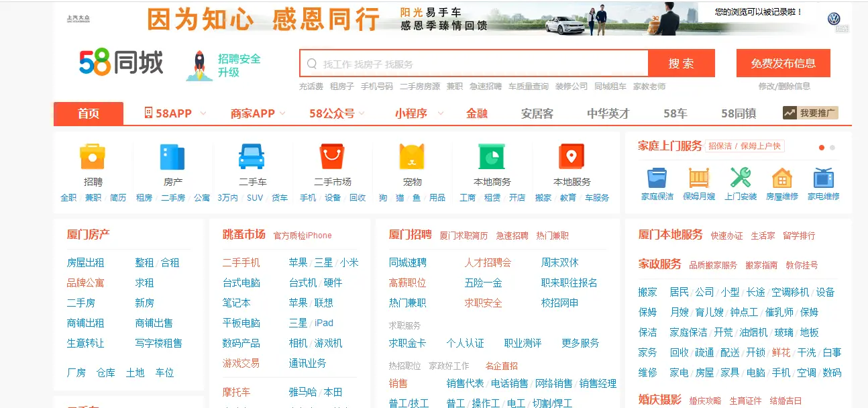Click the 保姆月嫂 crib icon
This screenshot has width=868, height=408.
(x=699, y=178)
